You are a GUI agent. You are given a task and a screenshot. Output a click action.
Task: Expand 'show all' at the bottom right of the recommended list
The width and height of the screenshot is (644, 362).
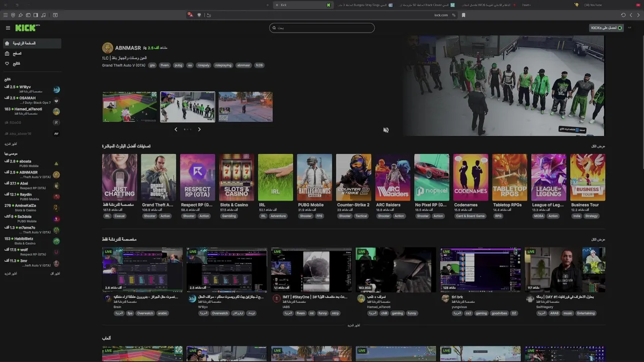(x=55, y=274)
